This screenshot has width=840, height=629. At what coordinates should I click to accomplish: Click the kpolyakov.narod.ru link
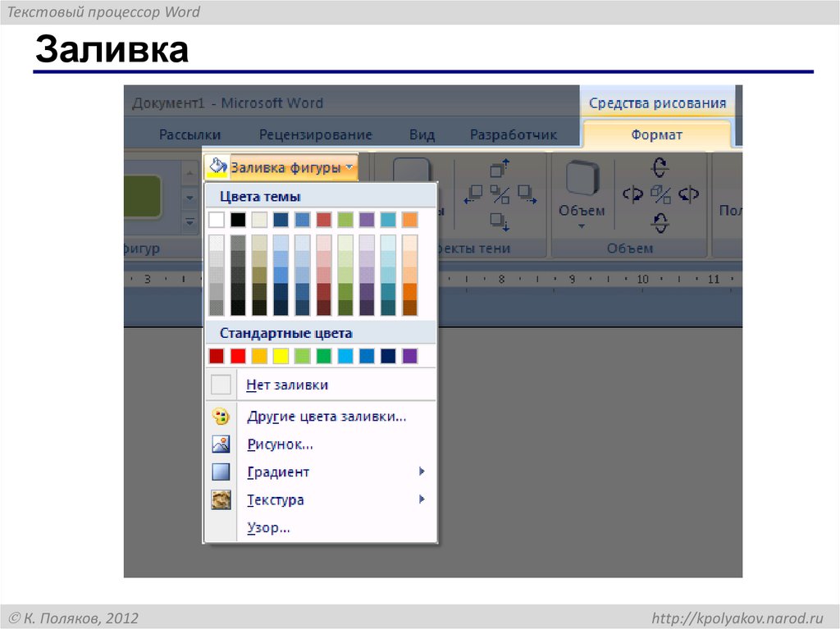point(737,618)
